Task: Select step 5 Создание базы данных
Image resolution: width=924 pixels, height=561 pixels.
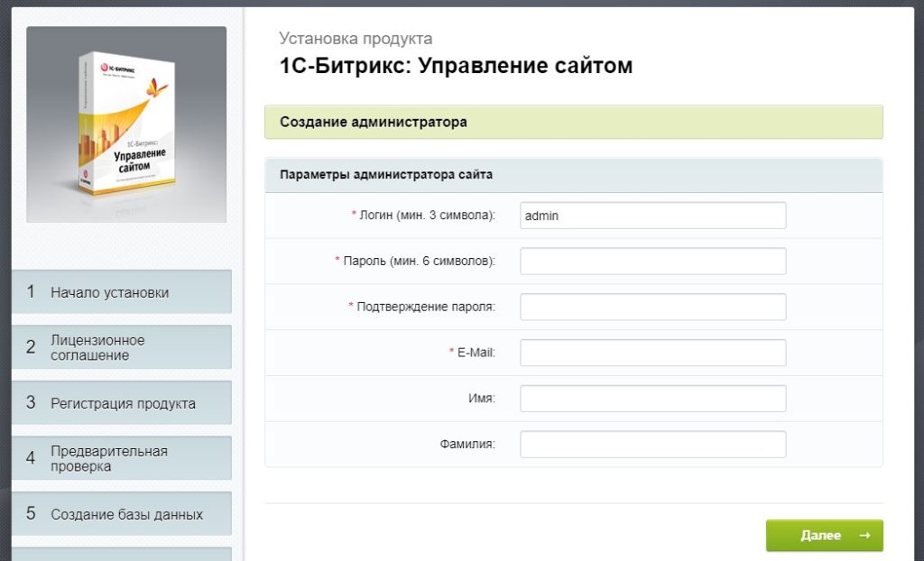Action: coord(122,514)
